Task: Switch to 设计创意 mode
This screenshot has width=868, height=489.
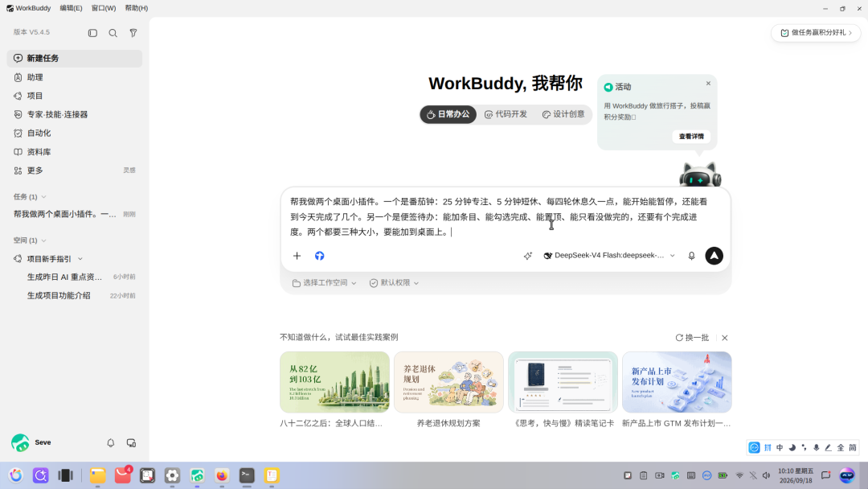Action: pyautogui.click(x=563, y=115)
